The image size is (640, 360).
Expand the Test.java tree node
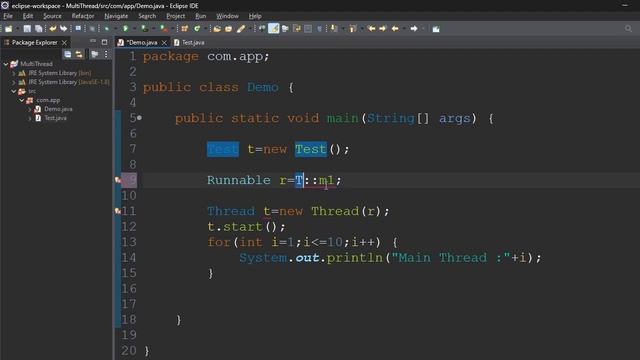[x=29, y=118]
